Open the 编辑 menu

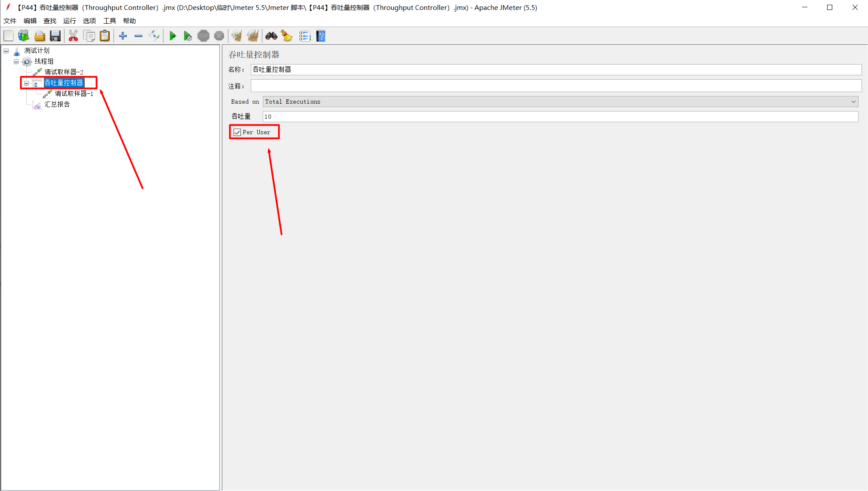[30, 21]
